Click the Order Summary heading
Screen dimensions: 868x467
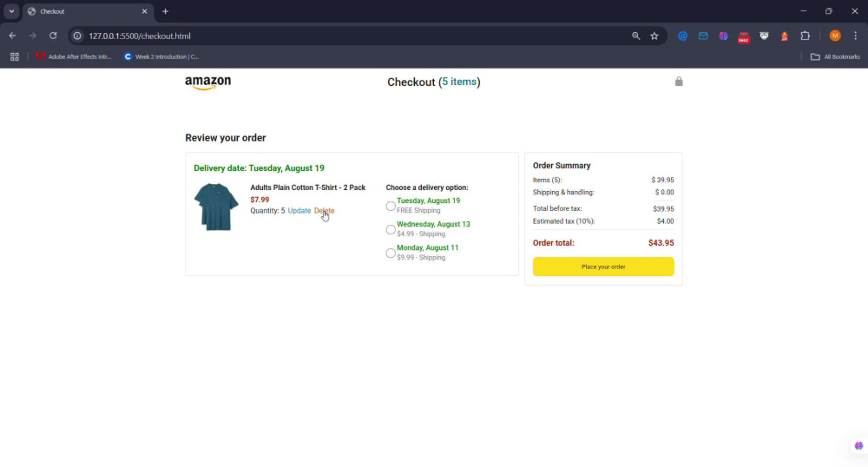(562, 166)
